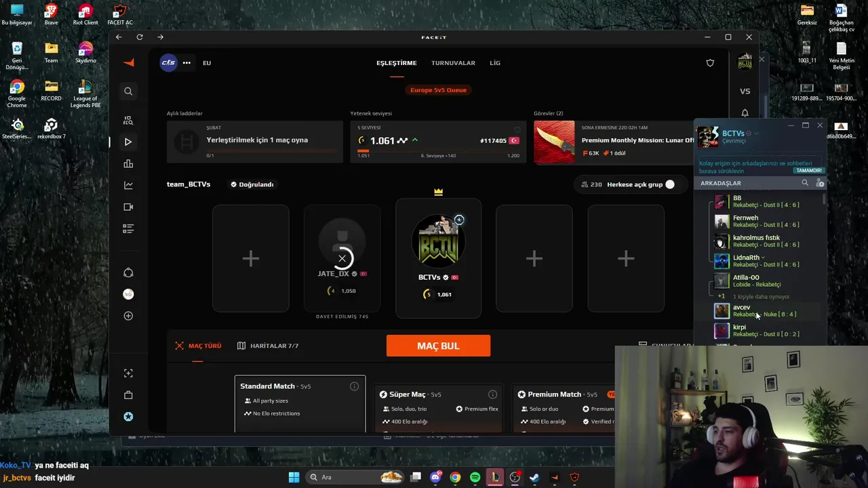Click the FACEIT forward arrow
The image size is (868, 488).
160,37
